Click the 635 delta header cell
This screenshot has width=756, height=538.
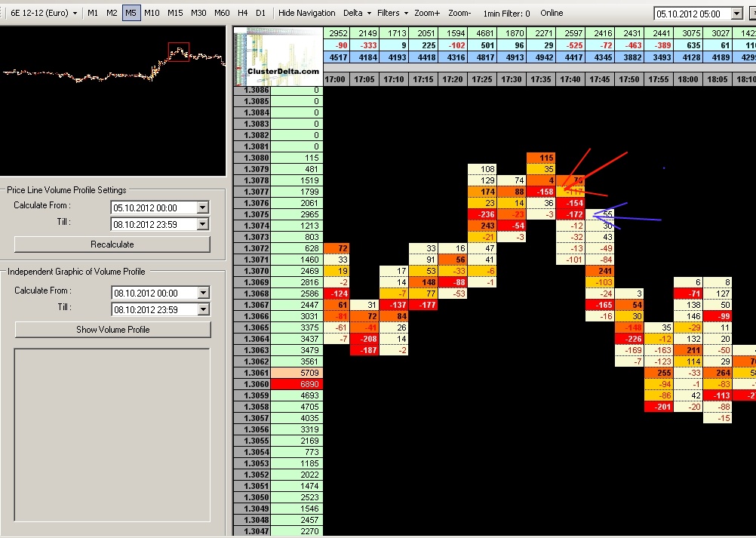688,45
